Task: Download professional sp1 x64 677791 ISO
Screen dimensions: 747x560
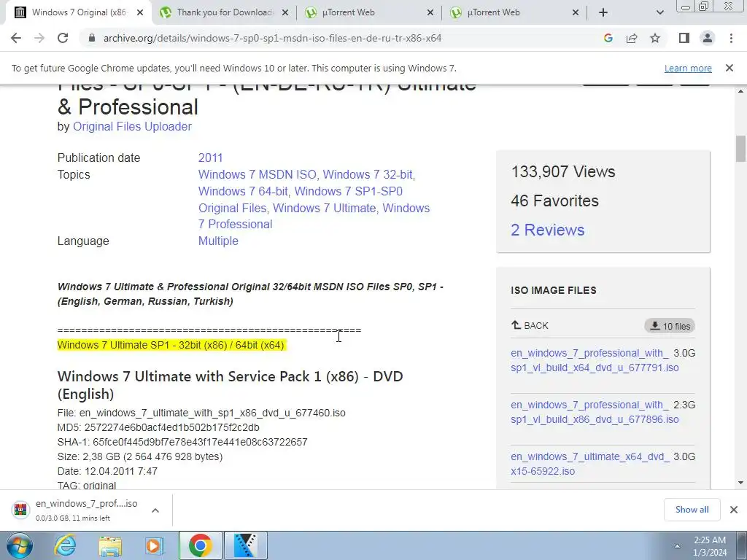Action: 595,360
